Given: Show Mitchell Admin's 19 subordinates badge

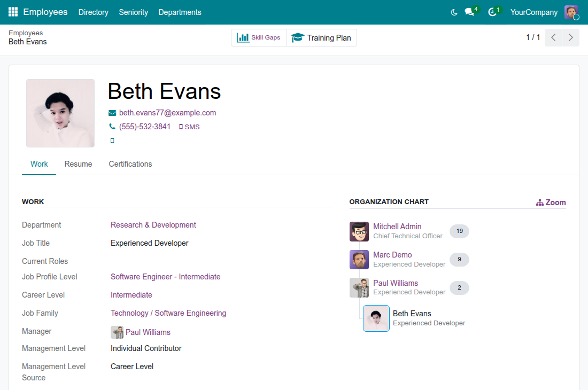Looking at the screenshot, I should click(459, 231).
